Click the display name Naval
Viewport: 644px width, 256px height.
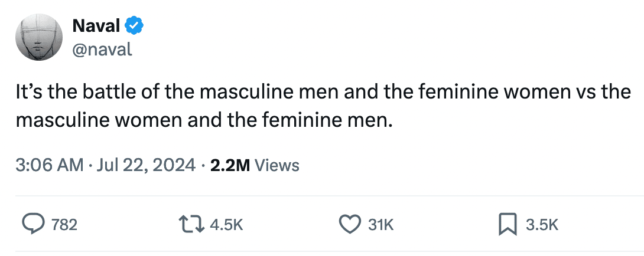click(96, 27)
